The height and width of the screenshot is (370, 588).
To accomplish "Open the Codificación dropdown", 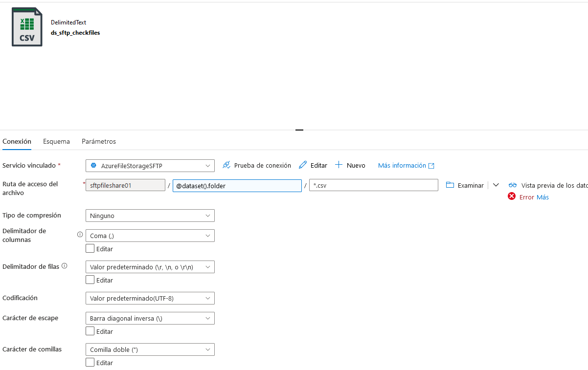I will (x=150, y=298).
